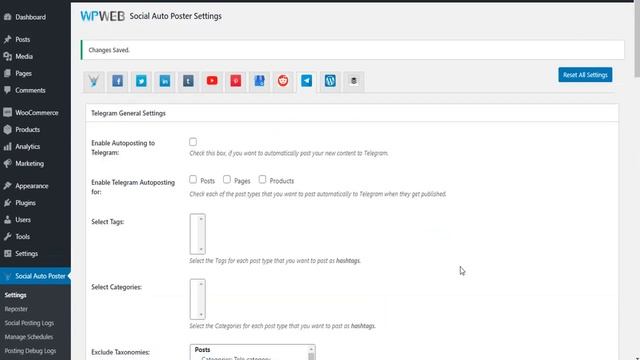Click the WooCommerce icon in sidebar
Screen dimensions: 640x360
[7, 113]
